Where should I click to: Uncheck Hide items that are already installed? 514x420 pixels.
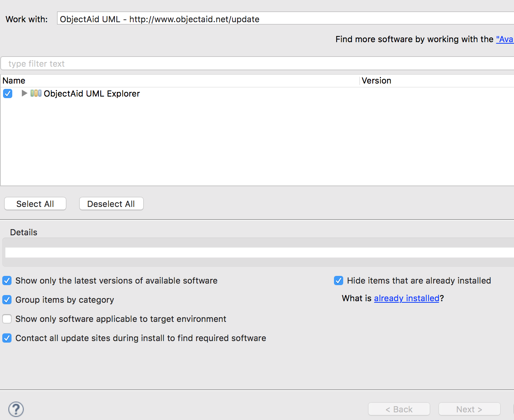339,281
